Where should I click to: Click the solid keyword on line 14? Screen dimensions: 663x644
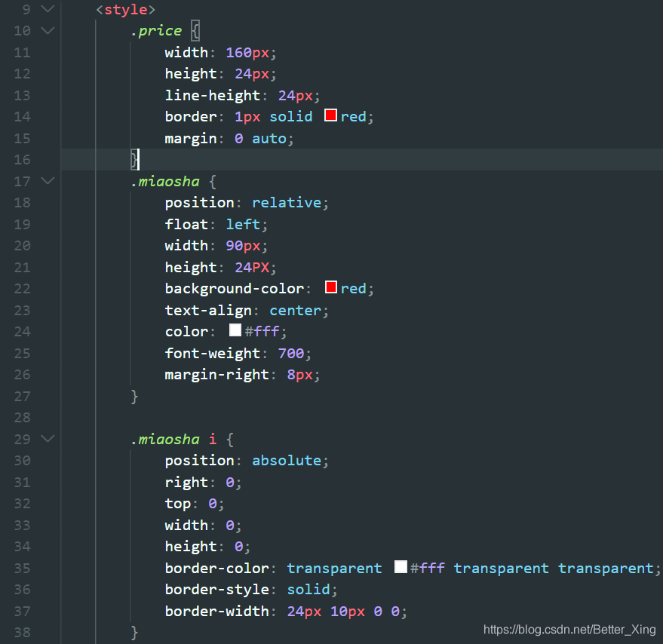tap(291, 117)
